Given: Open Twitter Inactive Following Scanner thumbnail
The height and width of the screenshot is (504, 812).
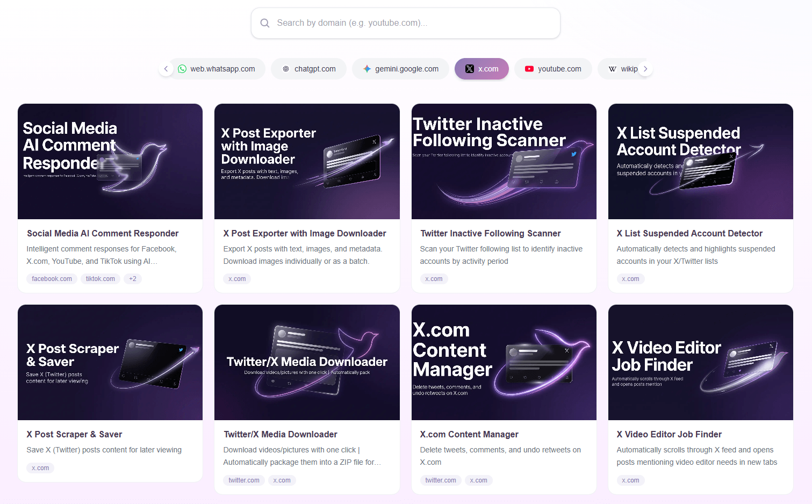Looking at the screenshot, I should (x=504, y=161).
